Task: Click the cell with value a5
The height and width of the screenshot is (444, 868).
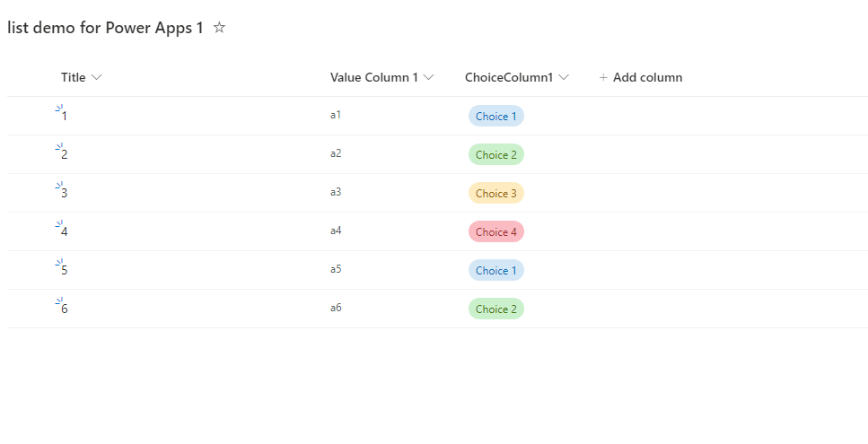Action: point(336,269)
